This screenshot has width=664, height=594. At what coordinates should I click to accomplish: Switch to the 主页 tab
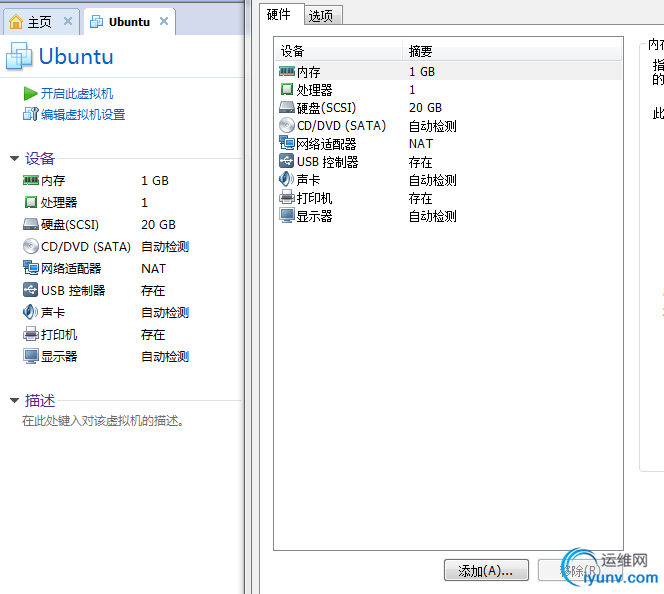point(41,21)
